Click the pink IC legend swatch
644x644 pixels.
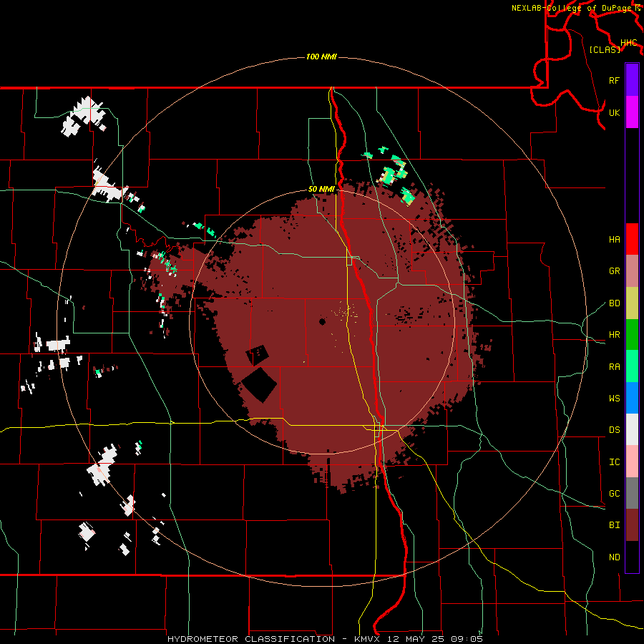pos(632,462)
